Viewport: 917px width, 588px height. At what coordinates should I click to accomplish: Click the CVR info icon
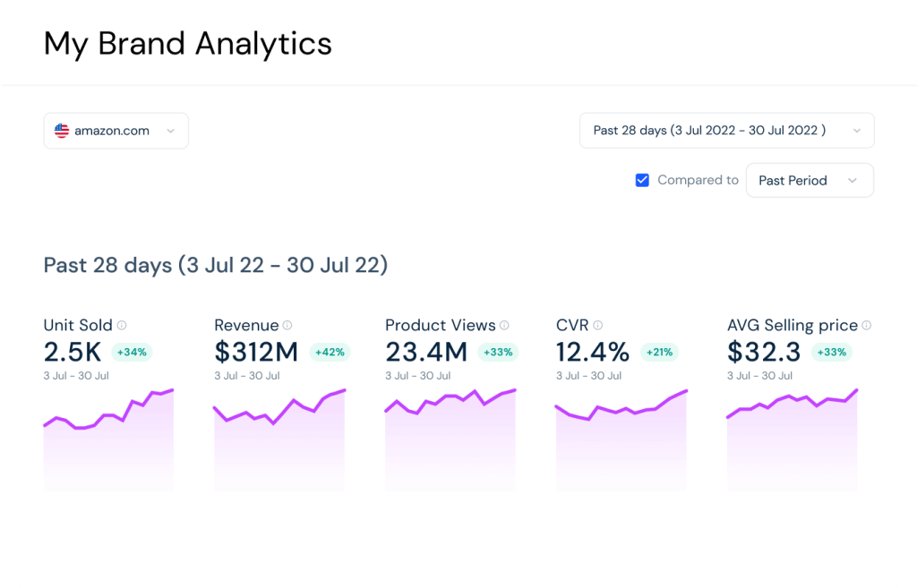(599, 325)
